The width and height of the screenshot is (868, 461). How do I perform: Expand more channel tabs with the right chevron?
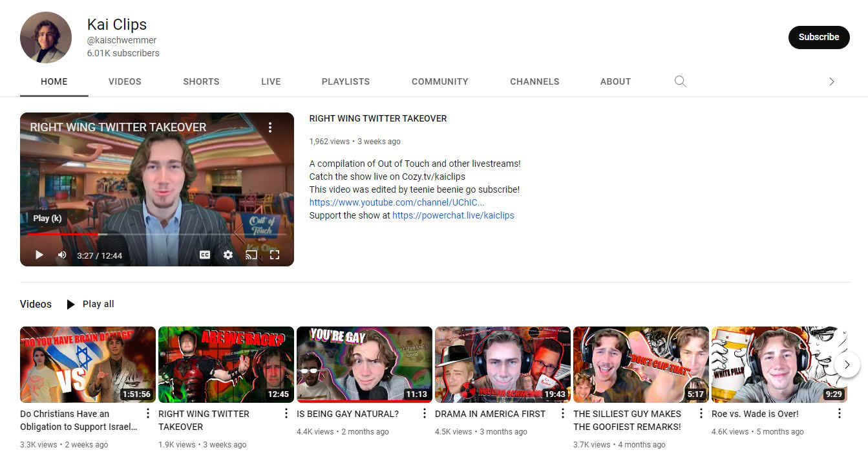coord(832,81)
